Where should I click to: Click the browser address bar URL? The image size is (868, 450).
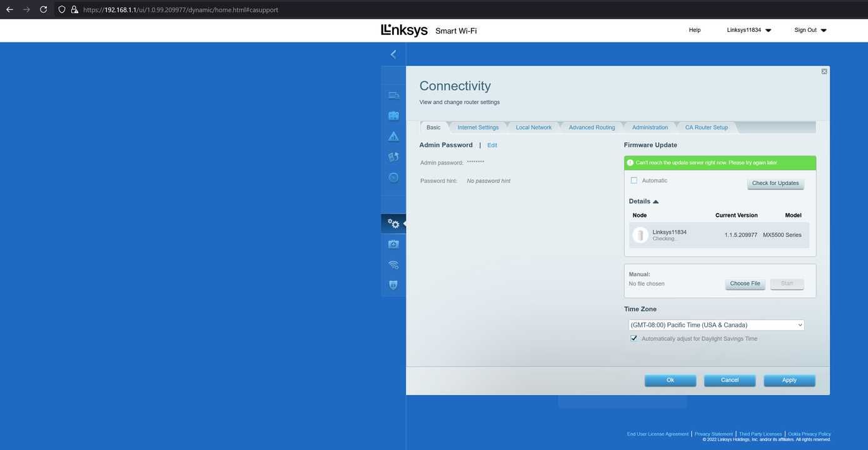click(181, 10)
